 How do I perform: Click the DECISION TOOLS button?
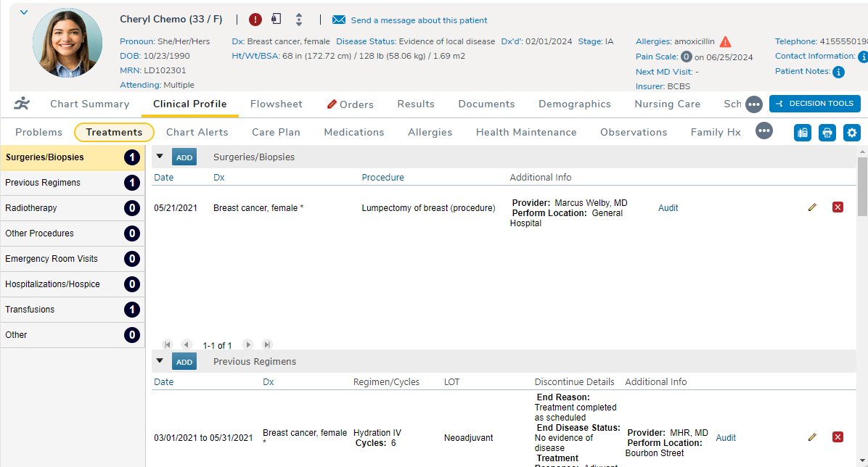point(814,103)
